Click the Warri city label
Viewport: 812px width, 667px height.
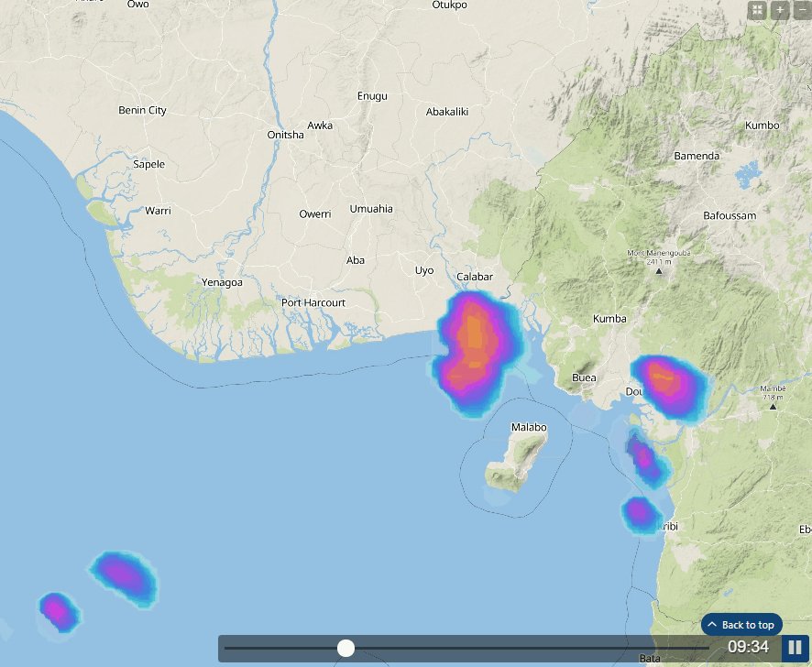158,211
